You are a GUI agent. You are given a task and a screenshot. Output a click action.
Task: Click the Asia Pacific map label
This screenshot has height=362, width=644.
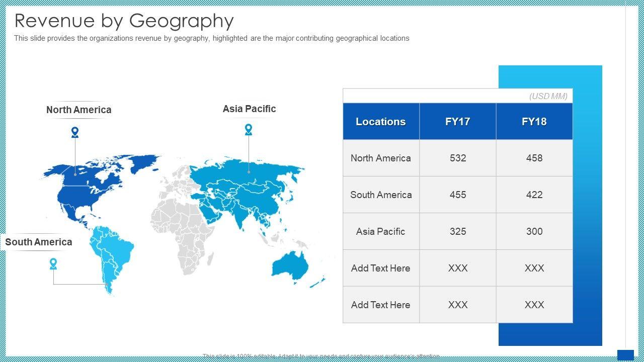249,109
